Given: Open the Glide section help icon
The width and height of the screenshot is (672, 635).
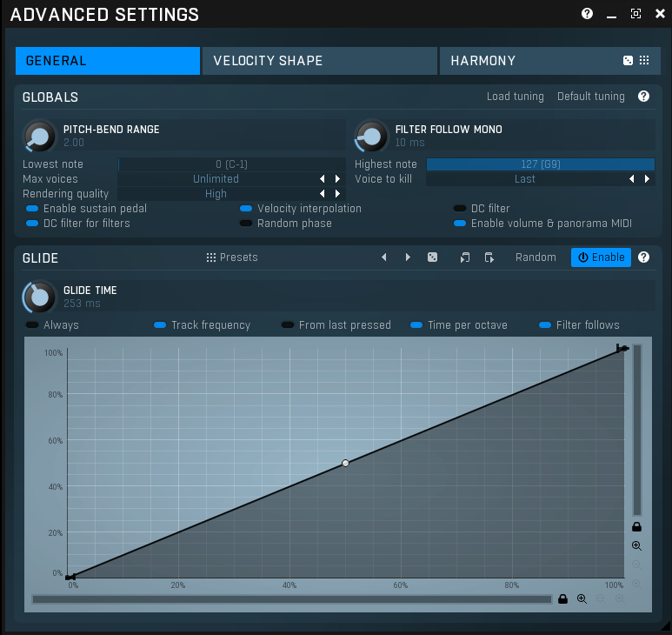Looking at the screenshot, I should [644, 257].
